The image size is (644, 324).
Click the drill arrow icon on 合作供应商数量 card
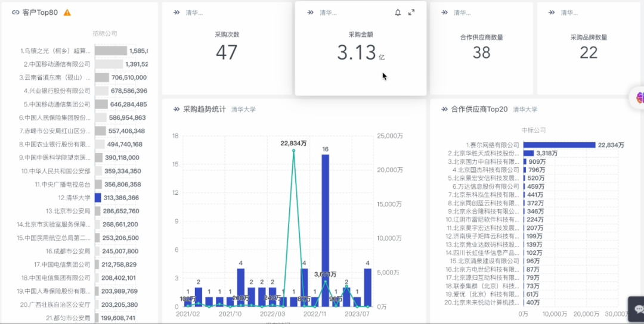pos(444,13)
